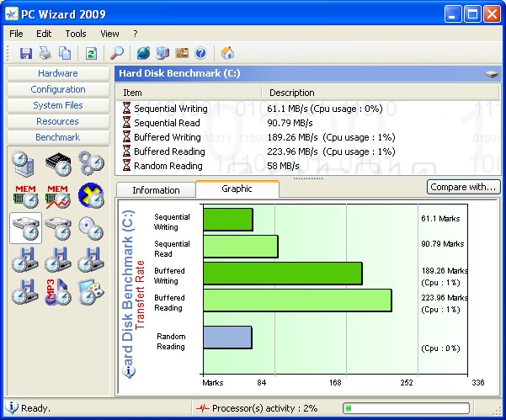Click the Item column header

189,93
